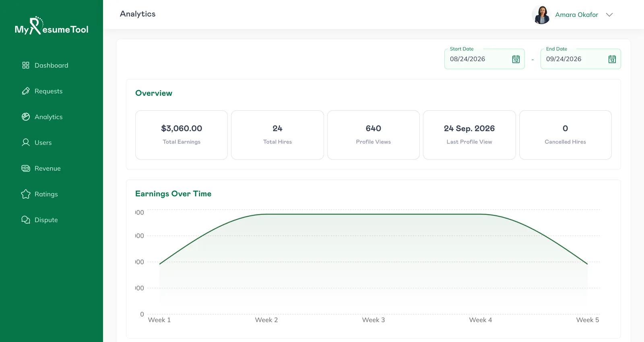
Task: Click the Week 3 axis label
Action: 374,320
